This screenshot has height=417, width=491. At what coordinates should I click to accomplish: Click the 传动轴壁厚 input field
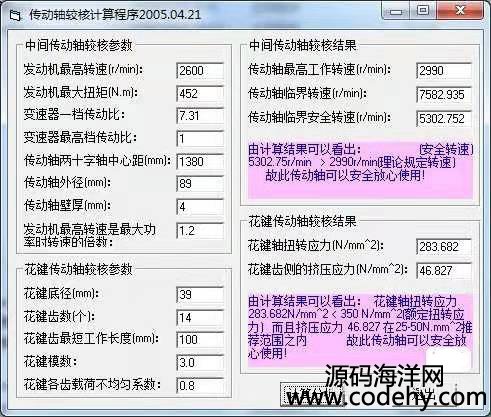[200, 207]
